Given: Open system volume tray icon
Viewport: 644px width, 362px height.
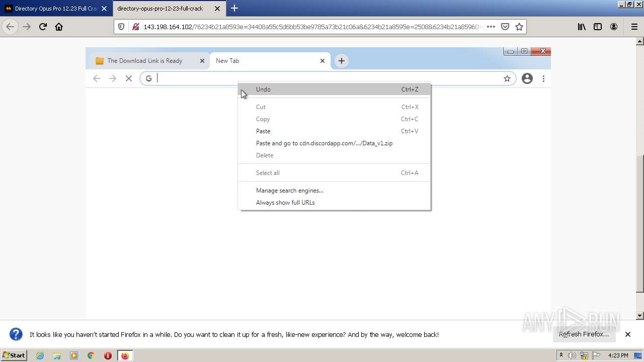Looking at the screenshot, I should point(572,355).
